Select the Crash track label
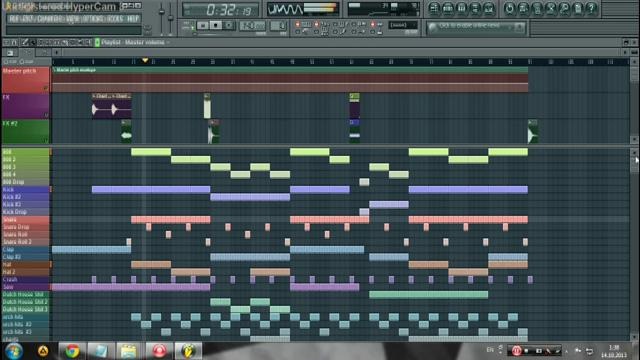The height and width of the screenshot is (360, 640). pos(25,280)
